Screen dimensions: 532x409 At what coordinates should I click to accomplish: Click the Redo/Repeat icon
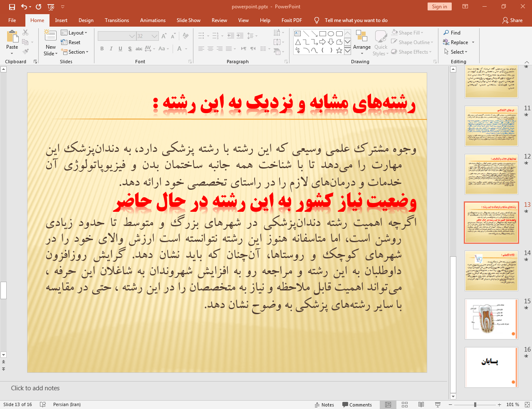coord(39,7)
